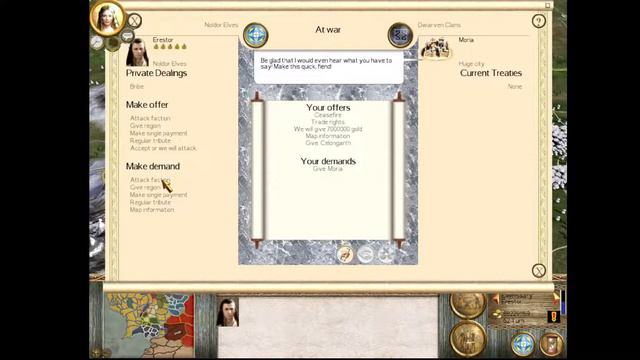Close the advisor with the X beside the portrait
Image resolution: width=640 pixels, height=360 pixels.
pyautogui.click(x=134, y=20)
